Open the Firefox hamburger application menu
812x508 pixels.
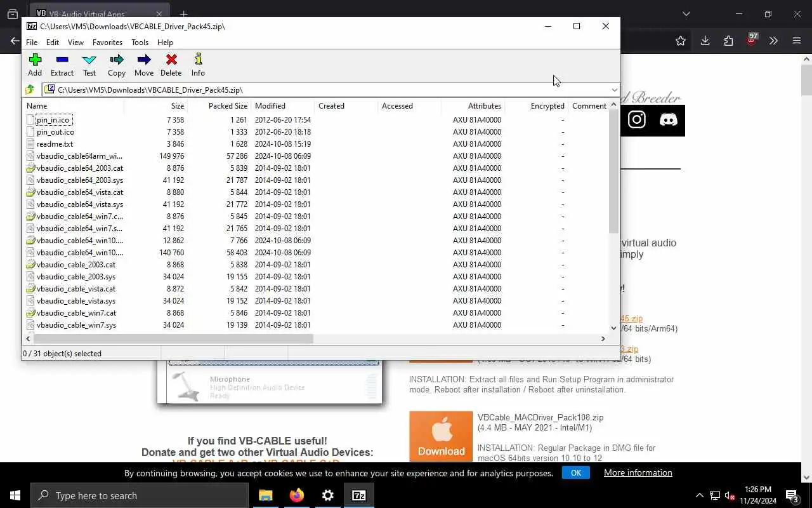click(797, 41)
